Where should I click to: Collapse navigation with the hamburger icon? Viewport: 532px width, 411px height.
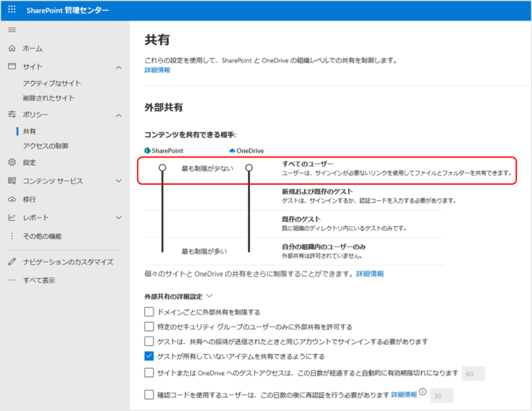tap(11, 30)
